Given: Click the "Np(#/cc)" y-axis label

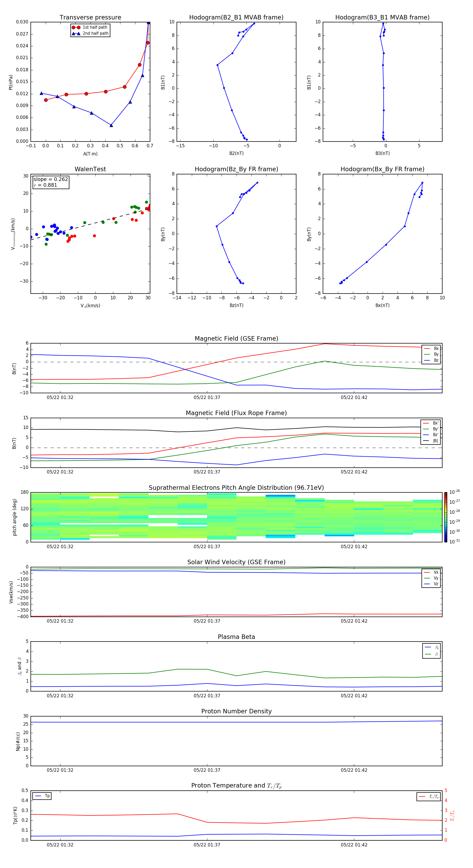Looking at the screenshot, I should coord(18,741).
